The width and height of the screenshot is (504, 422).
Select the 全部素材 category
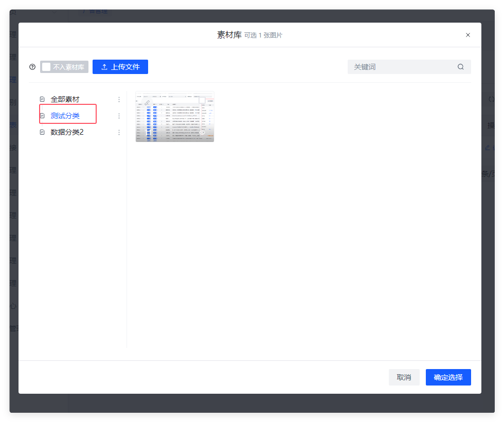[x=65, y=99]
